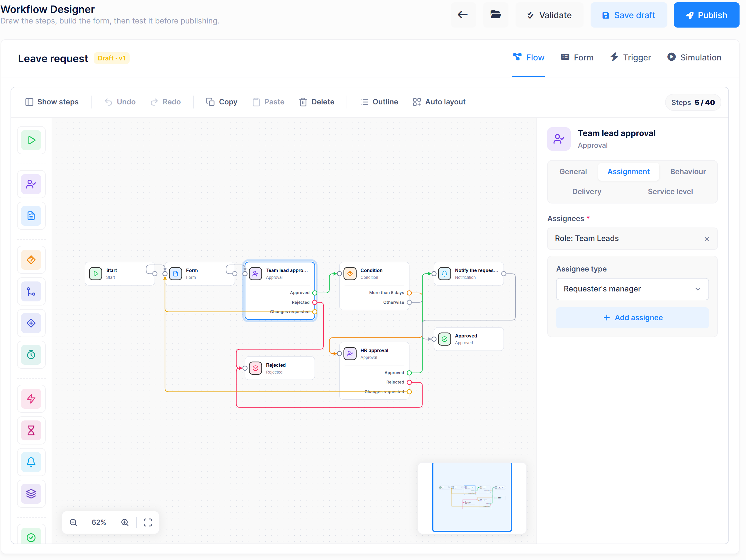This screenshot has height=560, width=746.
Task: Click Add assignee
Action: tap(632, 318)
